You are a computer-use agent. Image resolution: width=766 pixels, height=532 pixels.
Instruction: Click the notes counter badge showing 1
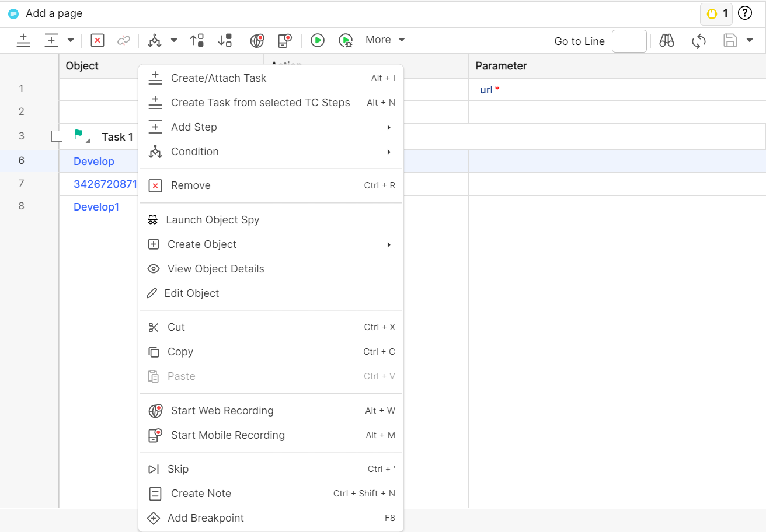pyautogui.click(x=716, y=13)
